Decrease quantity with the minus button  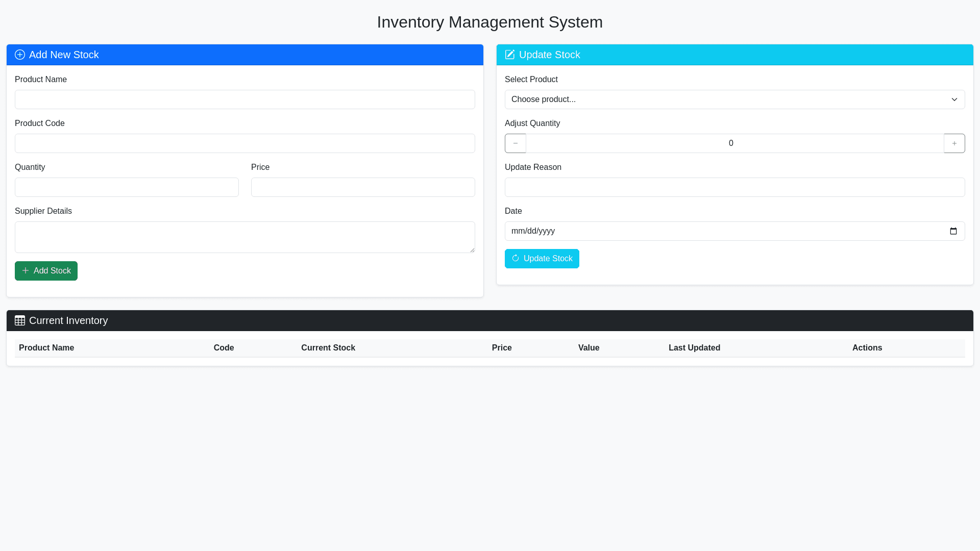point(515,143)
